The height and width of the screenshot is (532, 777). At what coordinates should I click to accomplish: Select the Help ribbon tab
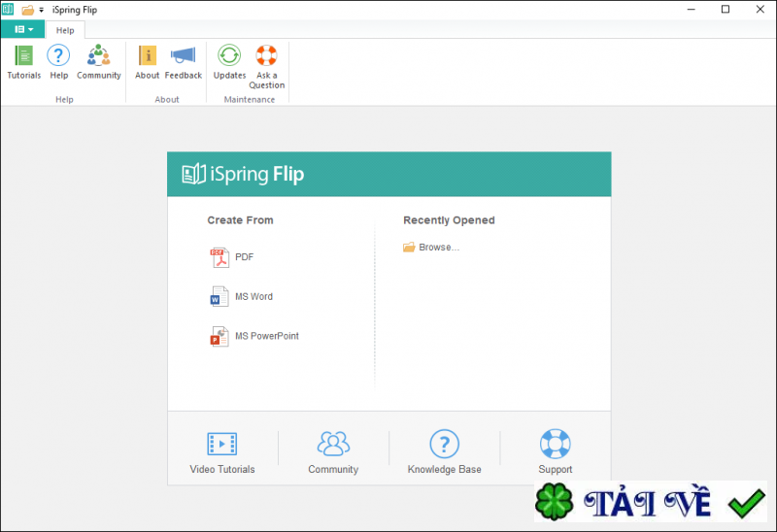pos(65,30)
